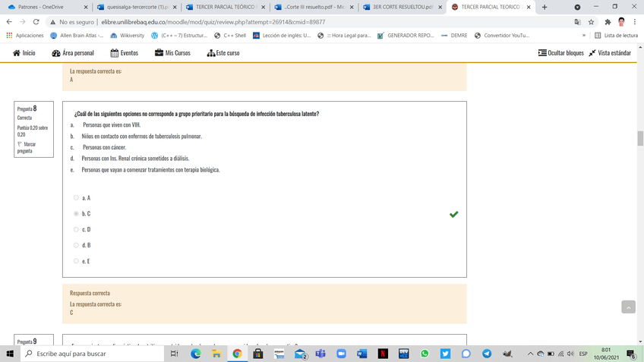Image resolution: width=644 pixels, height=362 pixels.
Task: Switch to 3ER CORTE RESUELTOU.pdf tab
Action: click(402, 7)
